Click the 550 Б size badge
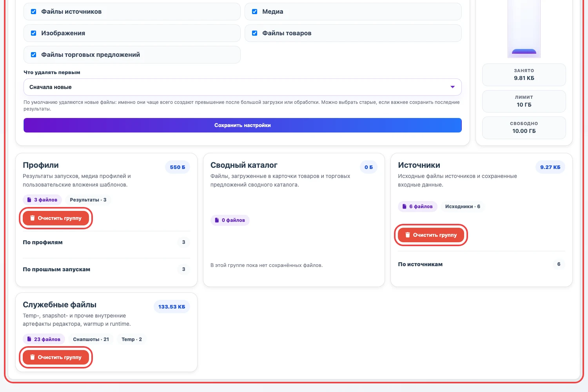Viewport: 588px width, 392px height. click(x=178, y=167)
